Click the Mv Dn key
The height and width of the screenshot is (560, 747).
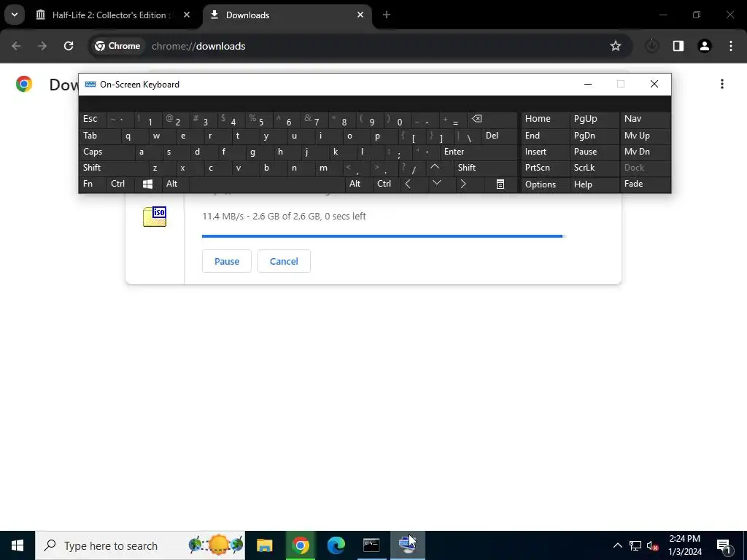pyautogui.click(x=645, y=152)
